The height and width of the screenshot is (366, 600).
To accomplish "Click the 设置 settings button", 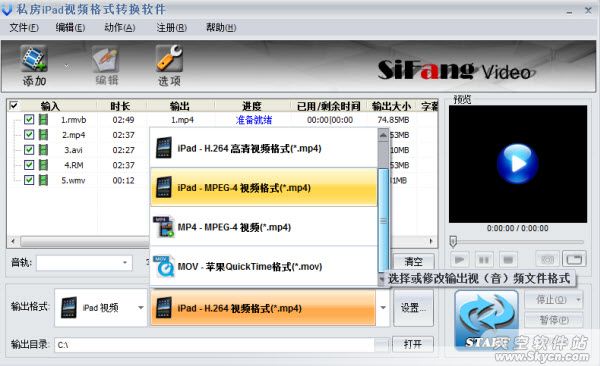I will 413,308.
